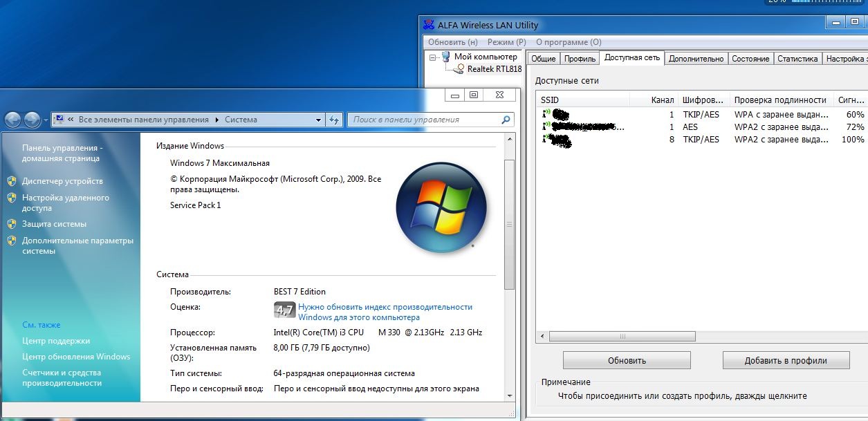Click Нужно обновить индекс производительности link
Screen dimensions: 868x421
385,312
